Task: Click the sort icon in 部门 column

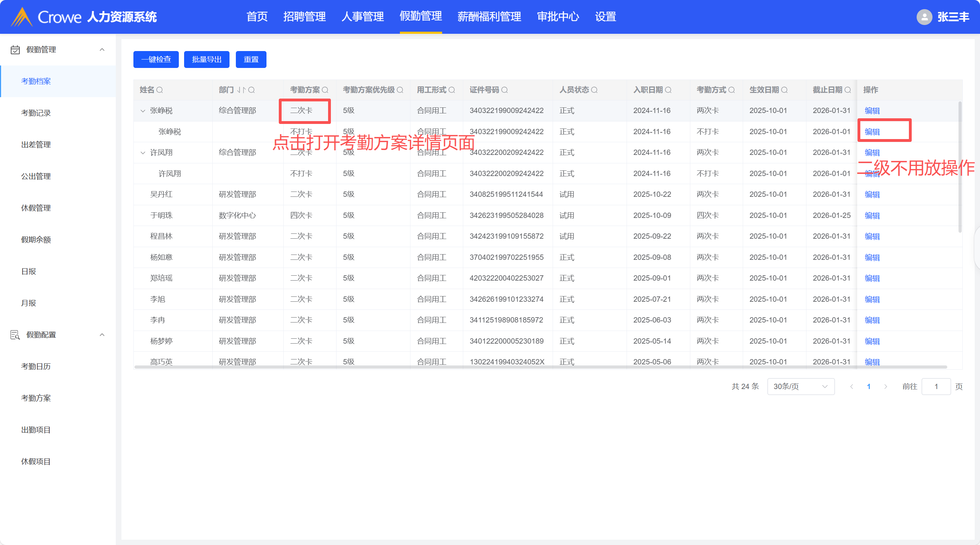Action: 241,90
